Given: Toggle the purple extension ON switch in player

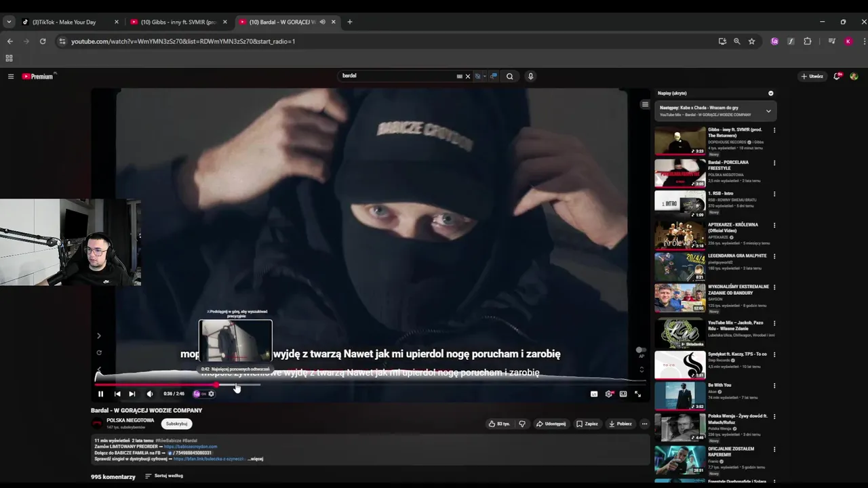Looking at the screenshot, I should (x=199, y=394).
